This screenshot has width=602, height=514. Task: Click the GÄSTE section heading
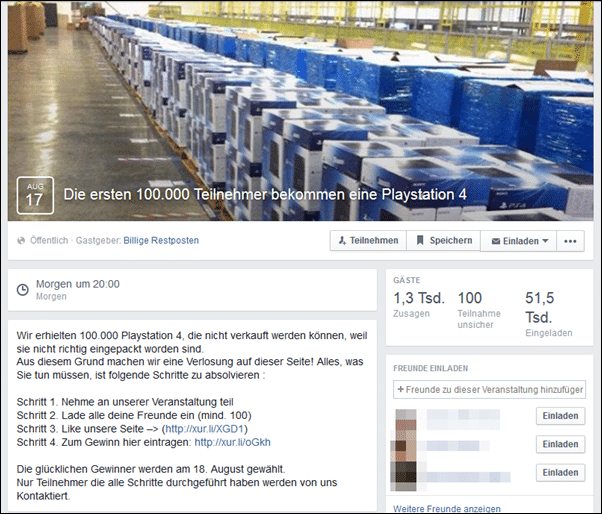click(407, 280)
